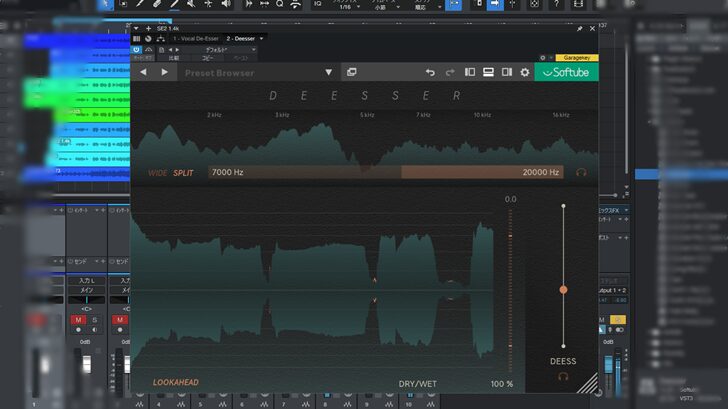Click the コピー copy button
The image size is (728, 409).
(x=208, y=58)
